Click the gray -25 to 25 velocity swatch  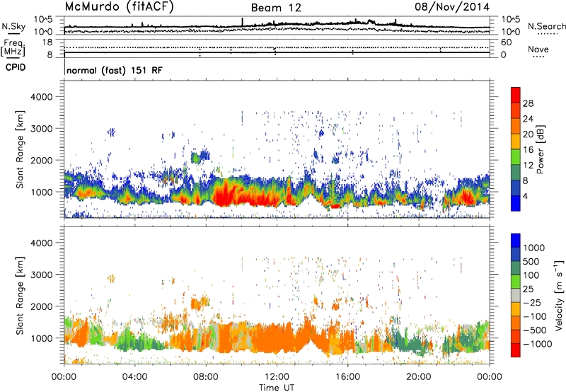coord(516,295)
